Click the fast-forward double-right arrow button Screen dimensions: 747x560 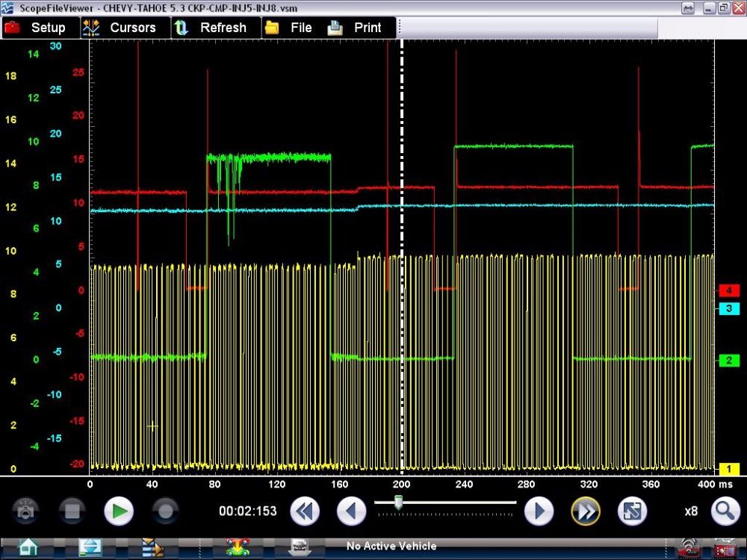(x=586, y=511)
